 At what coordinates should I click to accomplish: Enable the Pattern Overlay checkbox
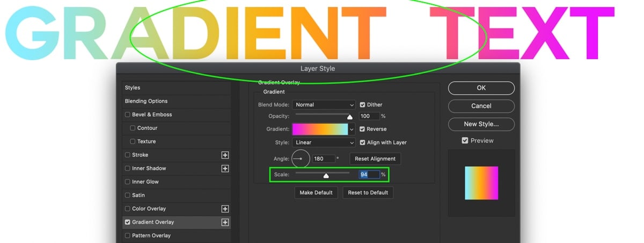pos(127,235)
